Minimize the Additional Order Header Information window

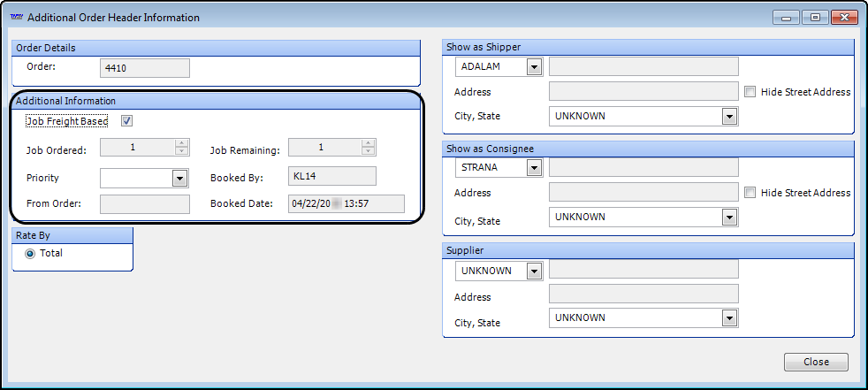click(786, 17)
